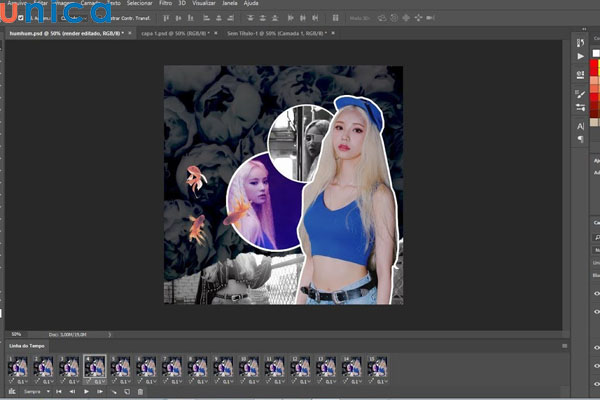The height and width of the screenshot is (400, 600).
Task: Select the 3D pan mode icon
Action: [406, 18]
